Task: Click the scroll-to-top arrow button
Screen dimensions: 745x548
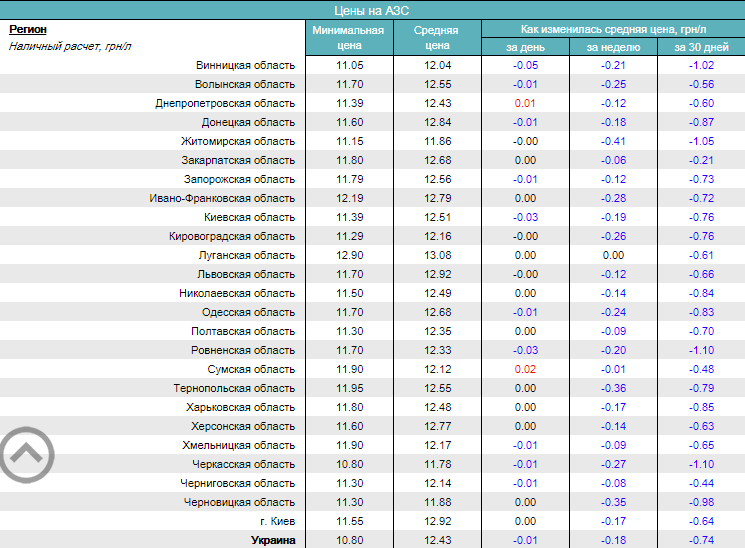Action: [26, 456]
